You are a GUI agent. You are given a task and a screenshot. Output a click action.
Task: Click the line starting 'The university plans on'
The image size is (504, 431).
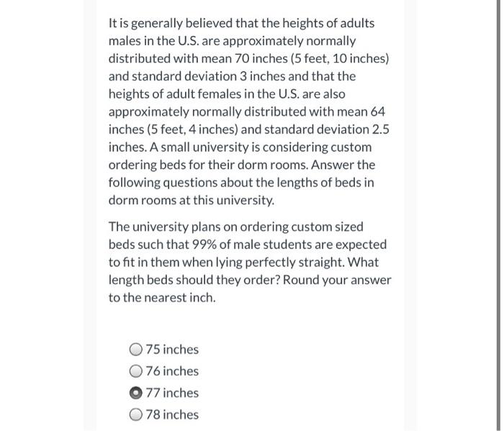(236, 227)
